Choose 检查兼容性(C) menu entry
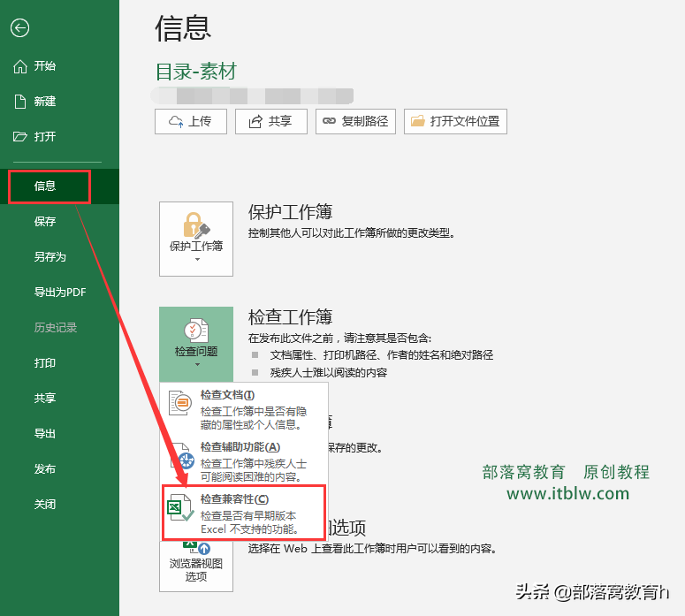 tap(244, 513)
